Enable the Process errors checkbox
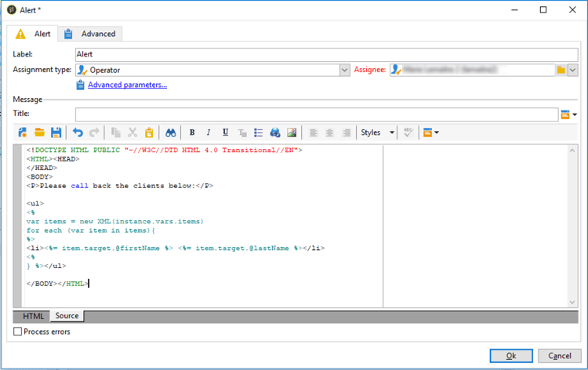The width and height of the screenshot is (588, 370). (18, 332)
